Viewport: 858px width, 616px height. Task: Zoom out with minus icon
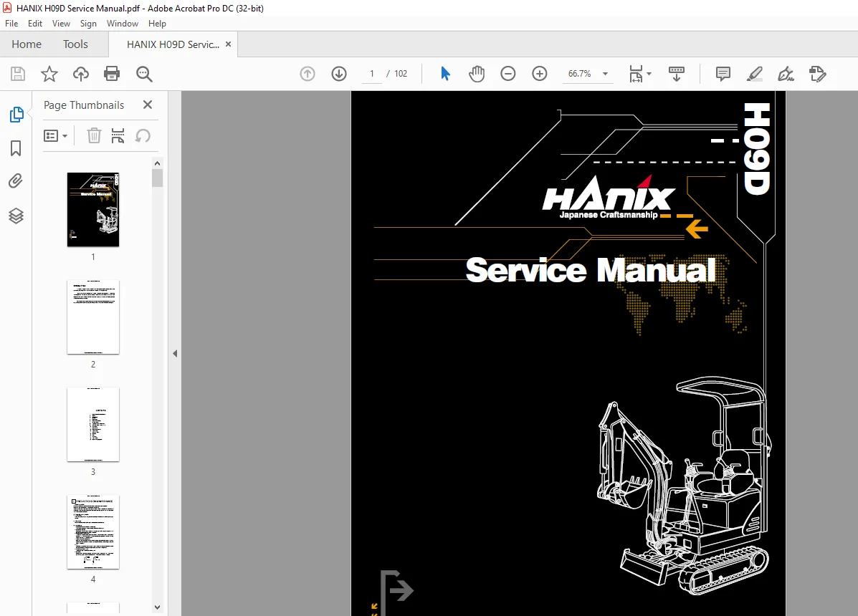[x=507, y=74]
